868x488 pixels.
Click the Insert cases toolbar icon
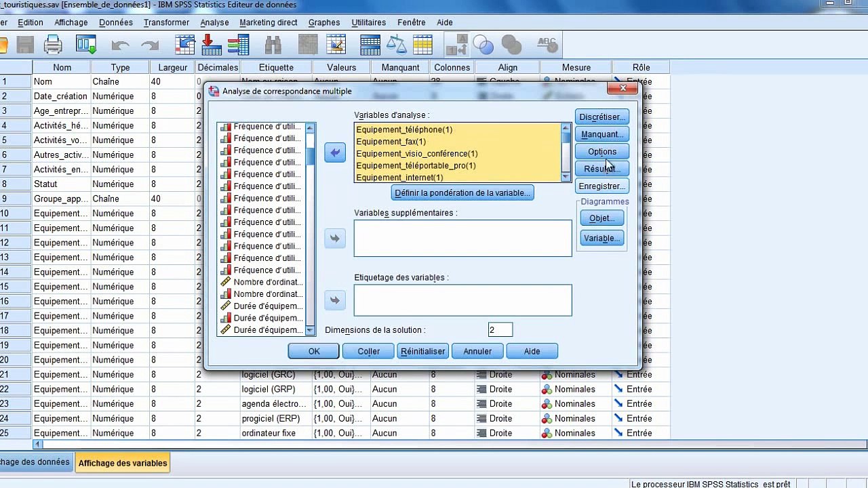point(308,45)
